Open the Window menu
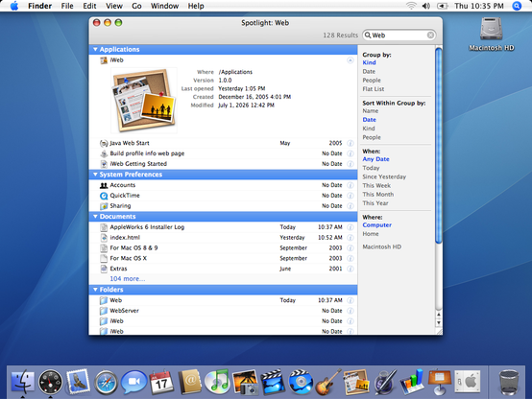This screenshot has height=399, width=532. (164, 6)
